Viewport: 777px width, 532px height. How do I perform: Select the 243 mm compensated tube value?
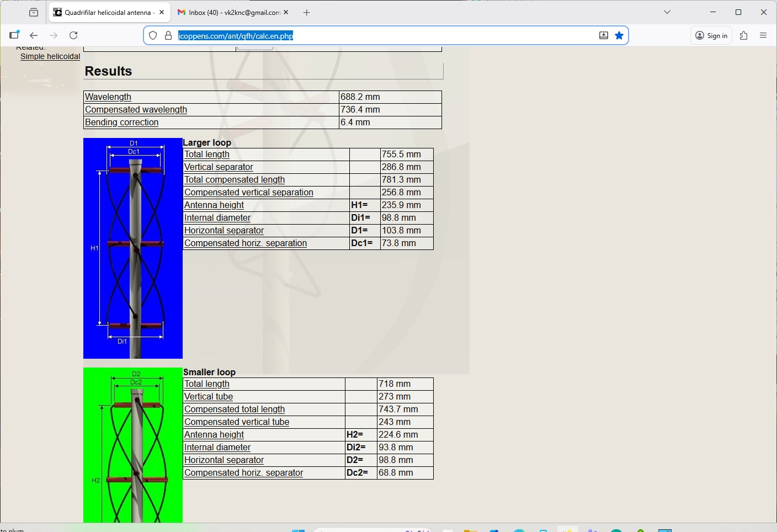[x=395, y=422]
